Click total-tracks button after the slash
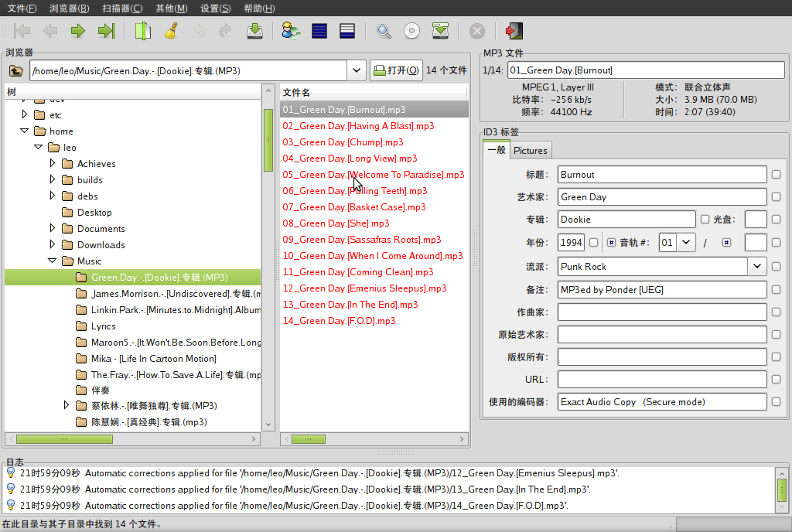 [726, 243]
